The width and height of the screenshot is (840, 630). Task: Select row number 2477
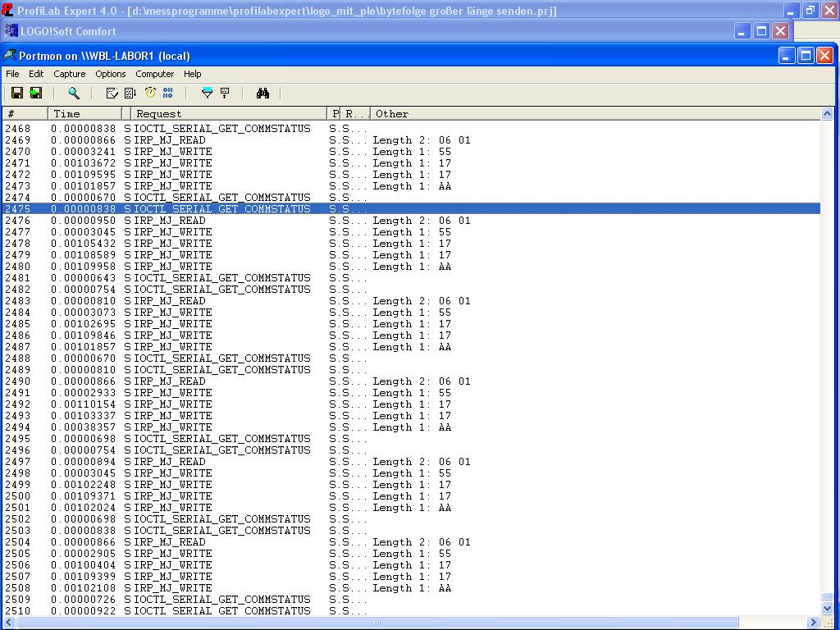(18, 232)
